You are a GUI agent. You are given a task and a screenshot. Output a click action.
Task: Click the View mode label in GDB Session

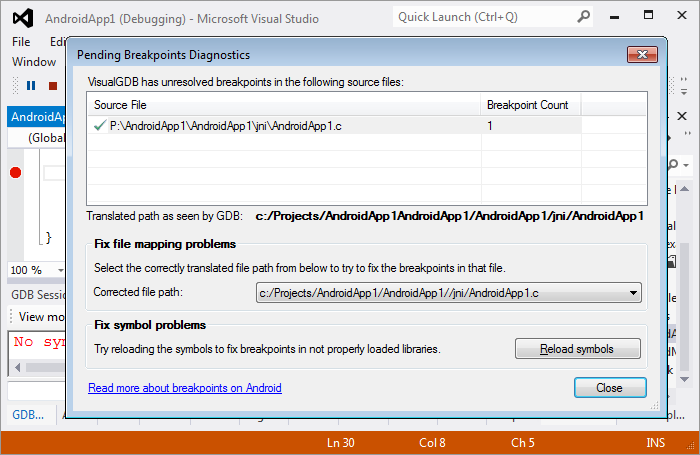pyautogui.click(x=41, y=317)
